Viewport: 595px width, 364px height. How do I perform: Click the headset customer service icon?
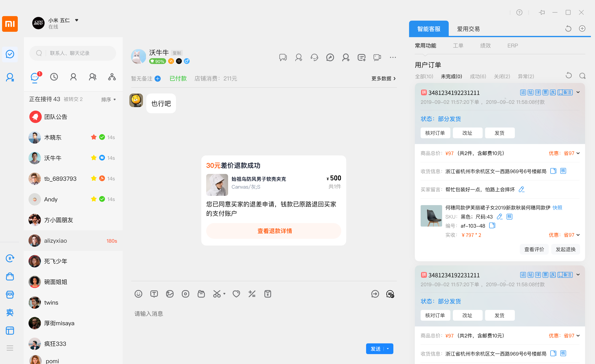pos(314,57)
